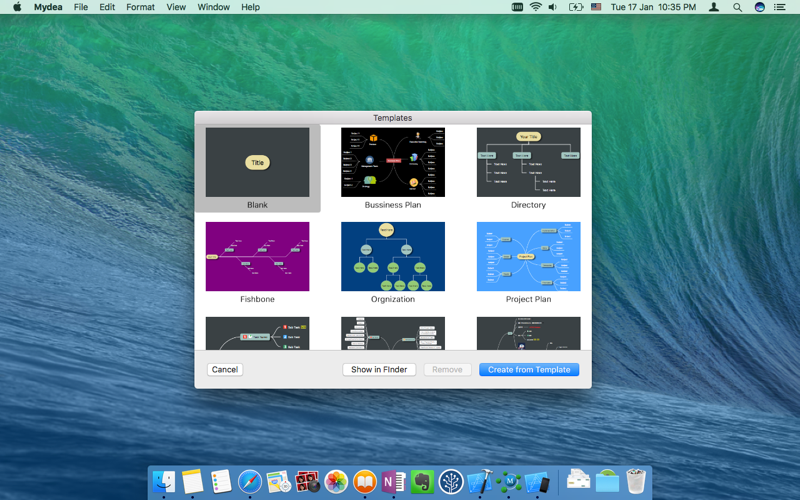Open the Format menu

140,7
